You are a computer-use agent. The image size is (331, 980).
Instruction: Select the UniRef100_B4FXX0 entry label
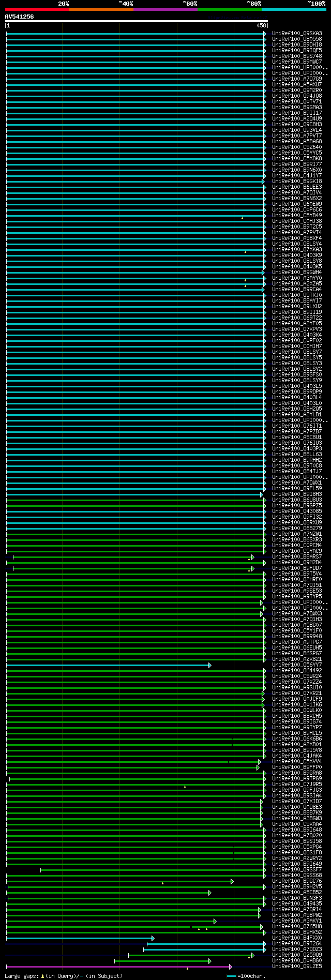[297, 938]
